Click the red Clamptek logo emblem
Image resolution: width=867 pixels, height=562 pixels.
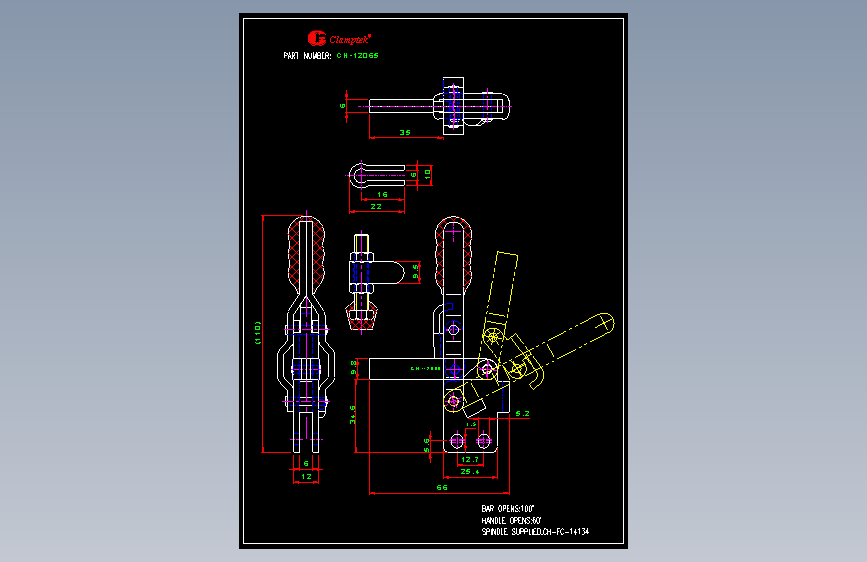(x=317, y=38)
